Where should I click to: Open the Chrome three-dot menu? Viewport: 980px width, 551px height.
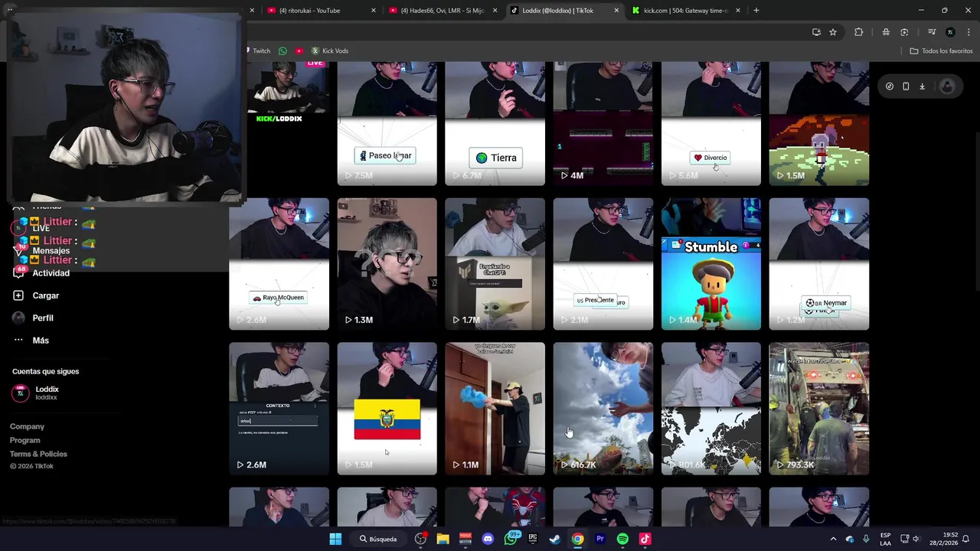tap(968, 32)
